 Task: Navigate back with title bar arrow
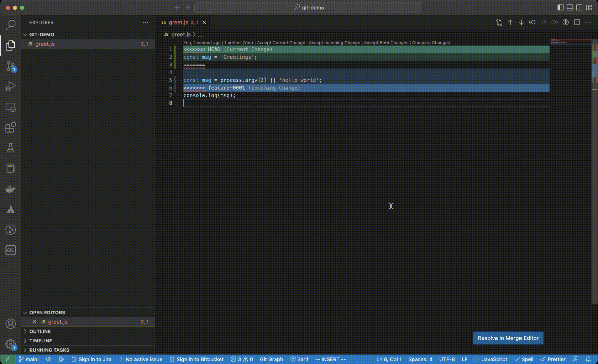click(x=178, y=7)
